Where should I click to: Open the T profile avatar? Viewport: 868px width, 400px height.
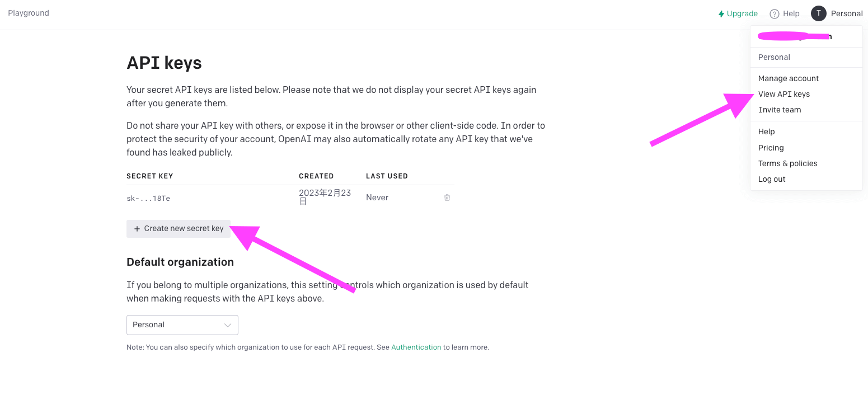click(x=819, y=13)
